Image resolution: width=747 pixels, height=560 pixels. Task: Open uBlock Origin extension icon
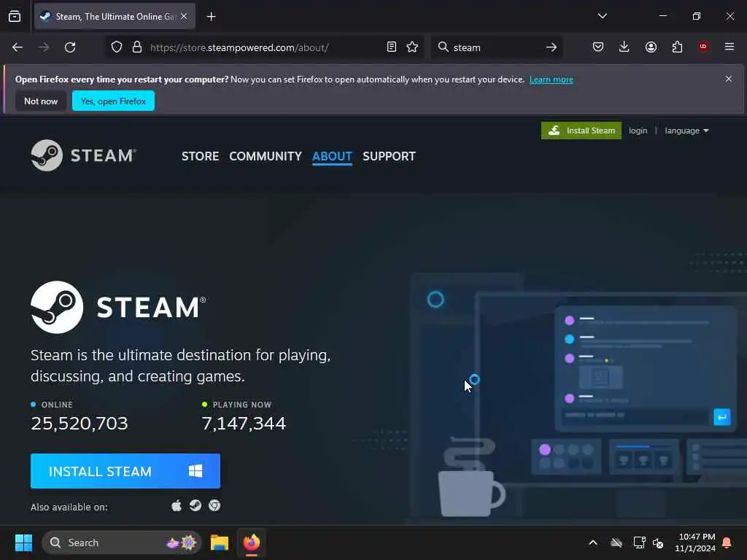coord(703,47)
